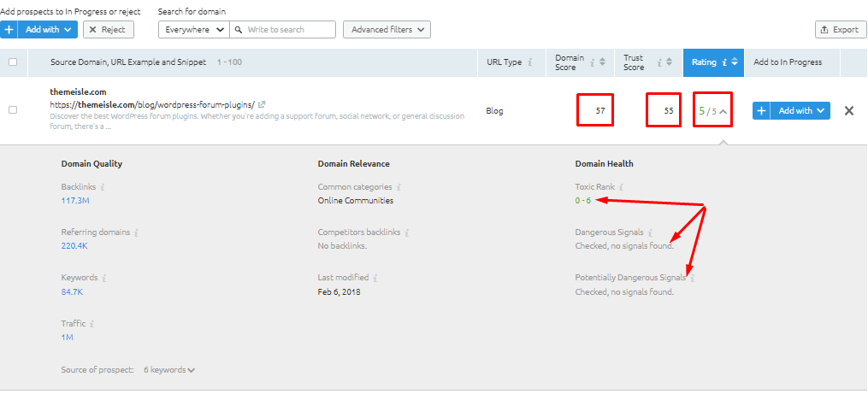The height and width of the screenshot is (394, 868).
Task: Click the info icon beside Referring domains
Action: coord(137,232)
